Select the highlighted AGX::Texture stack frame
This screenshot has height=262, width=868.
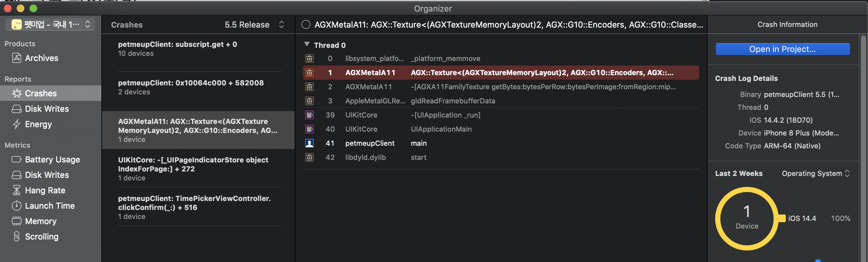[x=501, y=73]
